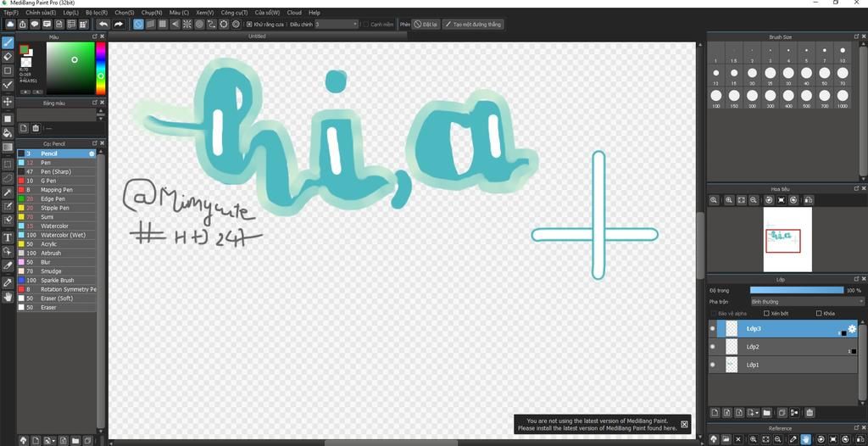Open Pha trộn blend mode dropdown

[807, 301]
